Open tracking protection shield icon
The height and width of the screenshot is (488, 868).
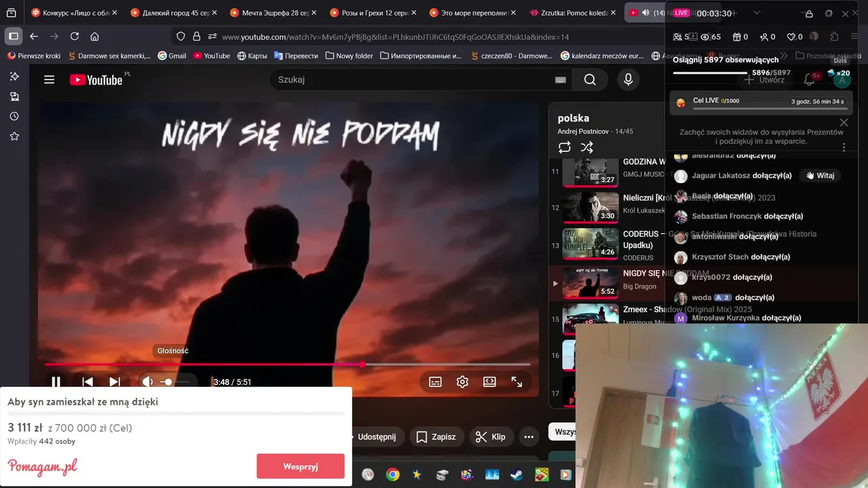pyautogui.click(x=180, y=37)
